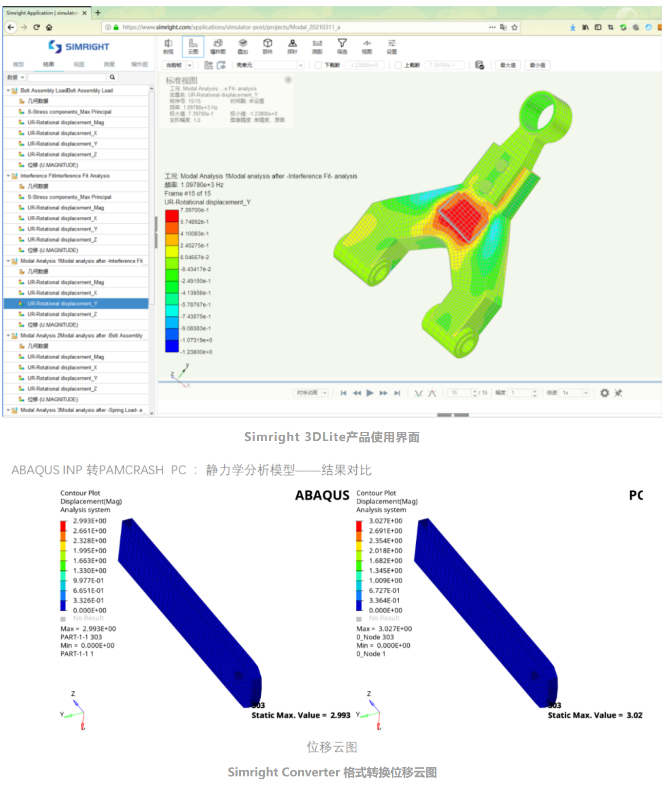Click the 最小值 minimum value button
Image resolution: width=672 pixels, height=791 pixels.
point(538,65)
